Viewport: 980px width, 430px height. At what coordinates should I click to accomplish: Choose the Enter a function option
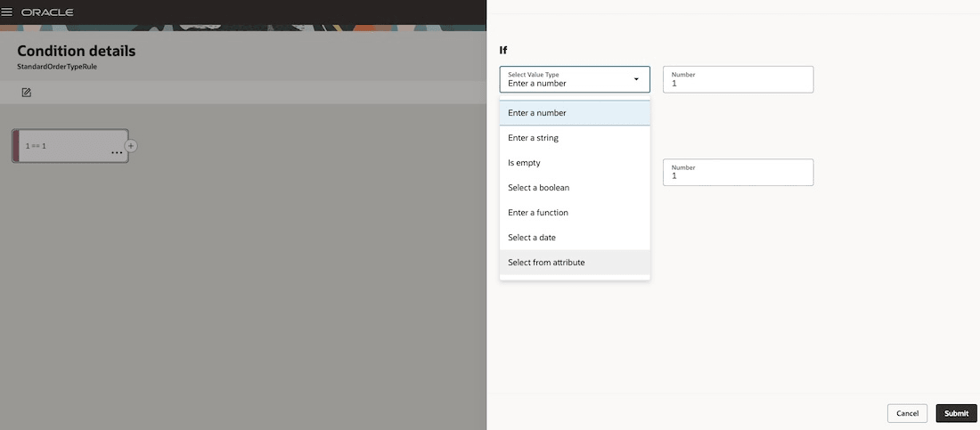click(x=575, y=213)
